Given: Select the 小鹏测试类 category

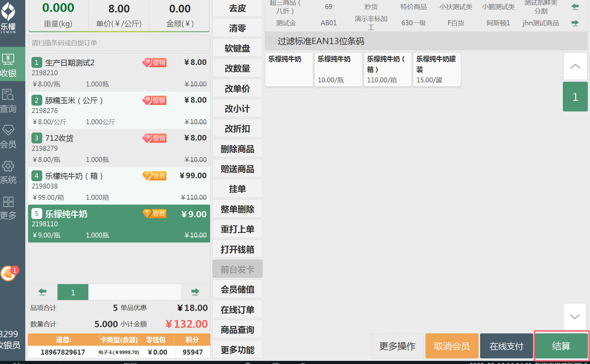Looking at the screenshot, I should click(x=498, y=7).
